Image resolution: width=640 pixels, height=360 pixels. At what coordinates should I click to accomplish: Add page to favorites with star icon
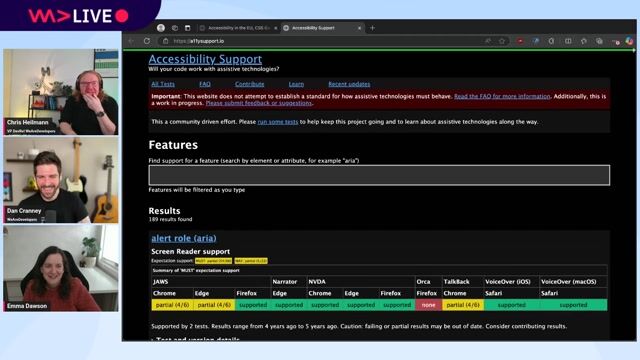[x=502, y=41]
